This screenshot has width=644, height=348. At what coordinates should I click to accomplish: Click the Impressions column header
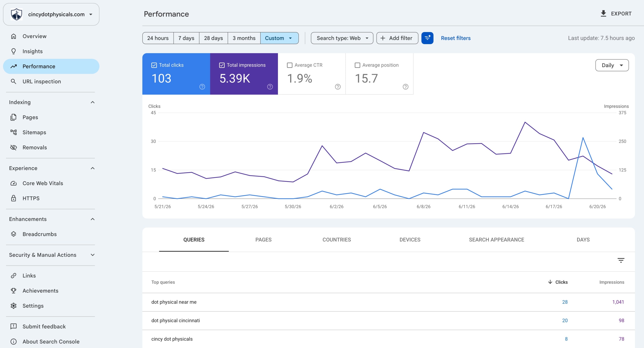click(x=612, y=282)
